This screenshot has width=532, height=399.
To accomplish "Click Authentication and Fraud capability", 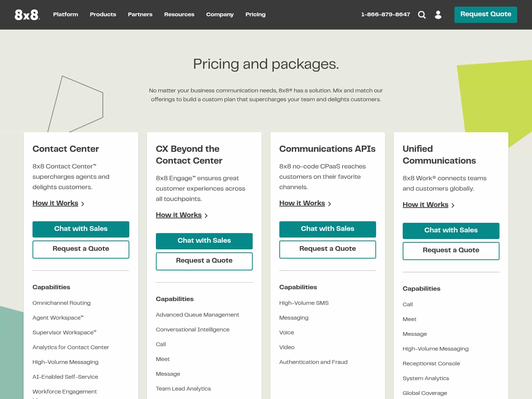I will pos(313,362).
